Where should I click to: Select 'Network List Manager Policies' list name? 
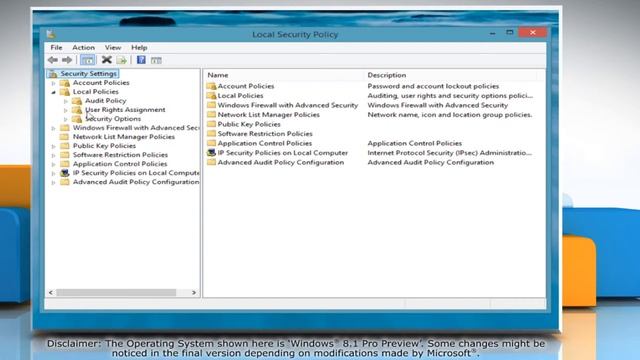tap(269, 115)
